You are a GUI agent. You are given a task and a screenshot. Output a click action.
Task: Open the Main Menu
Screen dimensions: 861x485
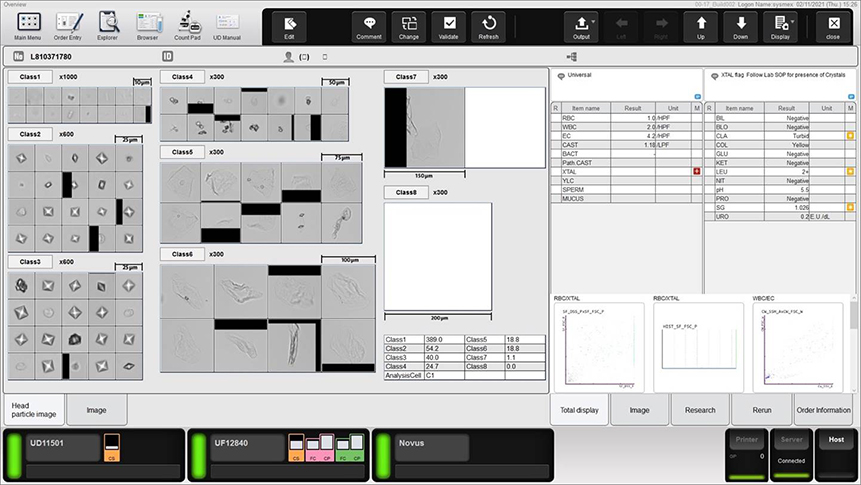point(28,25)
